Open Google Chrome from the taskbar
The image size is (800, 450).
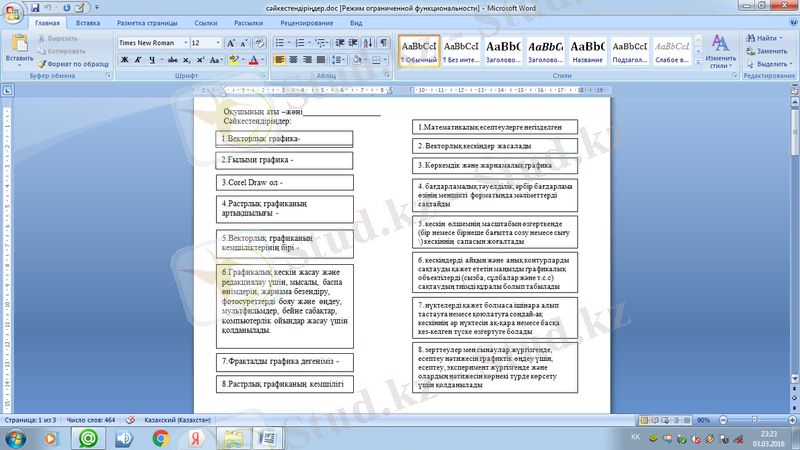160,437
